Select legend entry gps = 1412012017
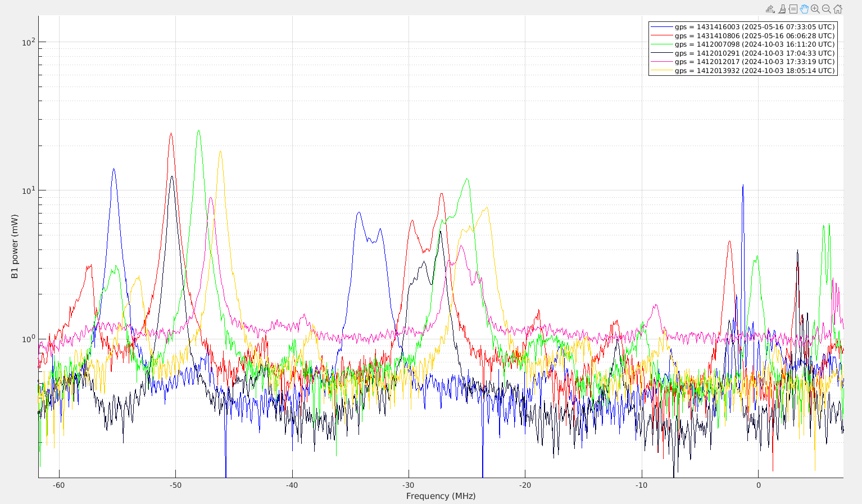Image resolution: width=862 pixels, height=504 pixels. point(755,62)
